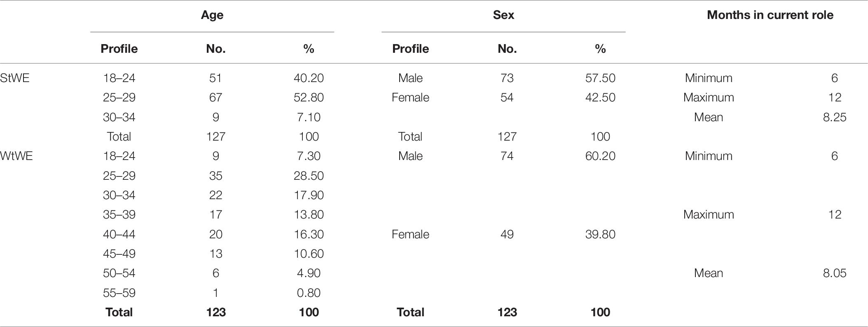Image resolution: width=868 pixels, height=327 pixels.
Task: Click the Sex column group header
Action: (x=503, y=15)
